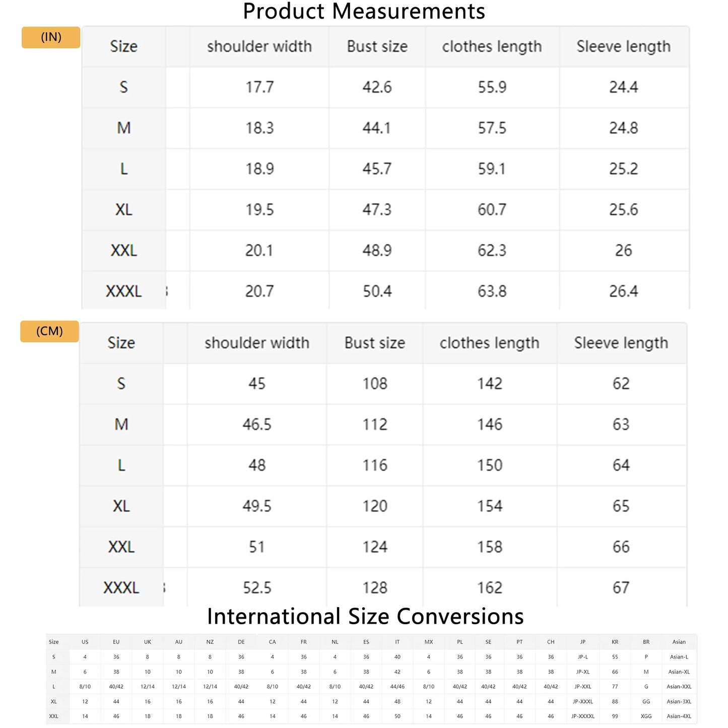Click the JP-XXXL cell in conversions table
The height and width of the screenshot is (728, 728).
tap(582, 701)
